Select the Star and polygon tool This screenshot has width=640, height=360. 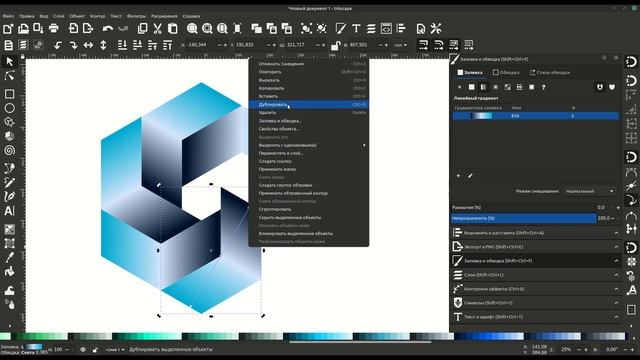(9, 122)
